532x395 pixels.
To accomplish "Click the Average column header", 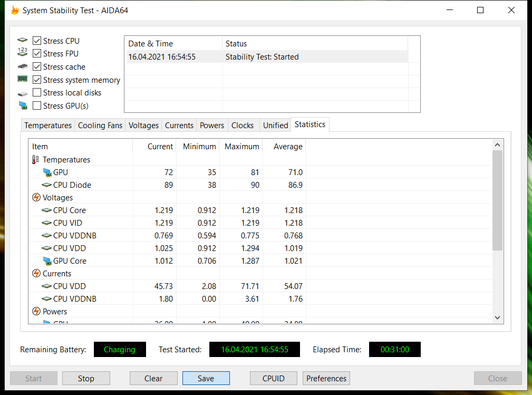I will [x=284, y=146].
